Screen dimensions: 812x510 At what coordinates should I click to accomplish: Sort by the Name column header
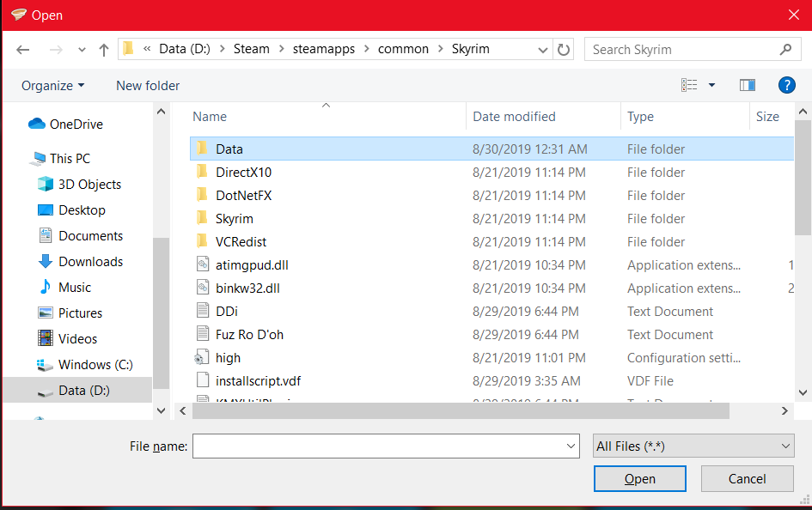coord(210,117)
